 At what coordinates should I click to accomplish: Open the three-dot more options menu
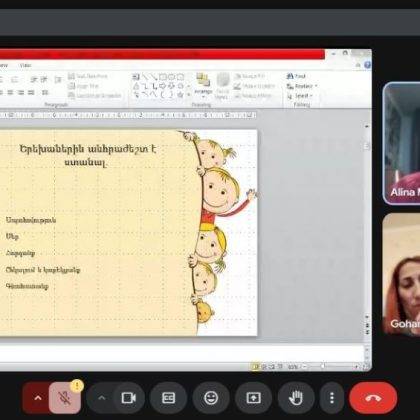(332, 398)
